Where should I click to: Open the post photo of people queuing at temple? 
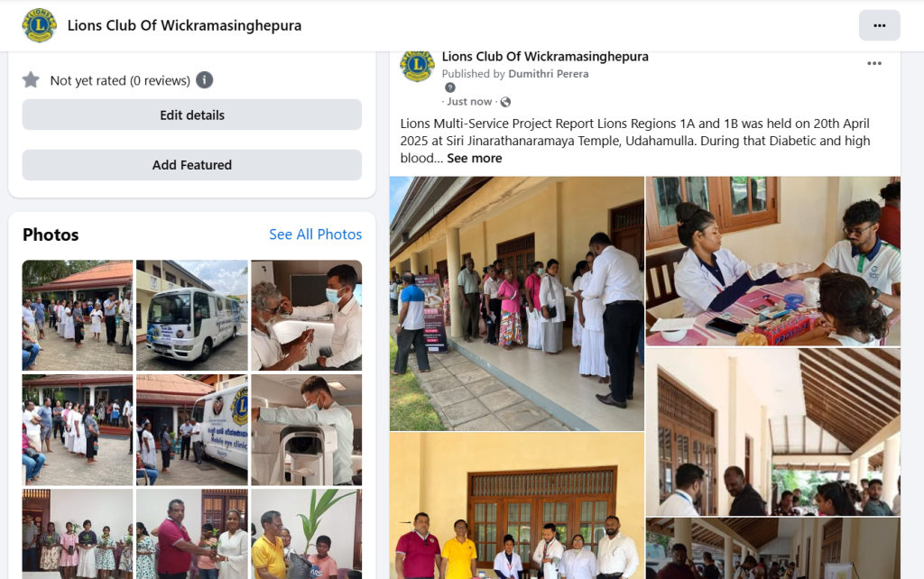click(517, 303)
